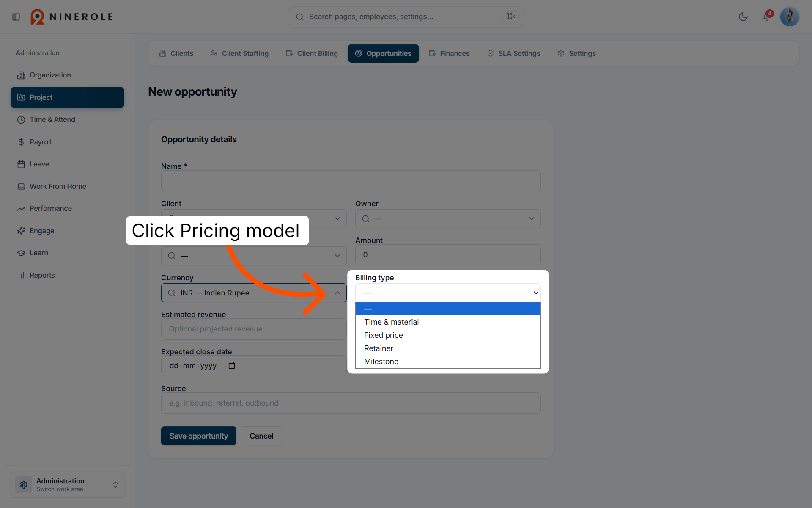This screenshot has height=508, width=812.
Task: Click the search magnifier icon in top bar
Action: click(x=300, y=17)
